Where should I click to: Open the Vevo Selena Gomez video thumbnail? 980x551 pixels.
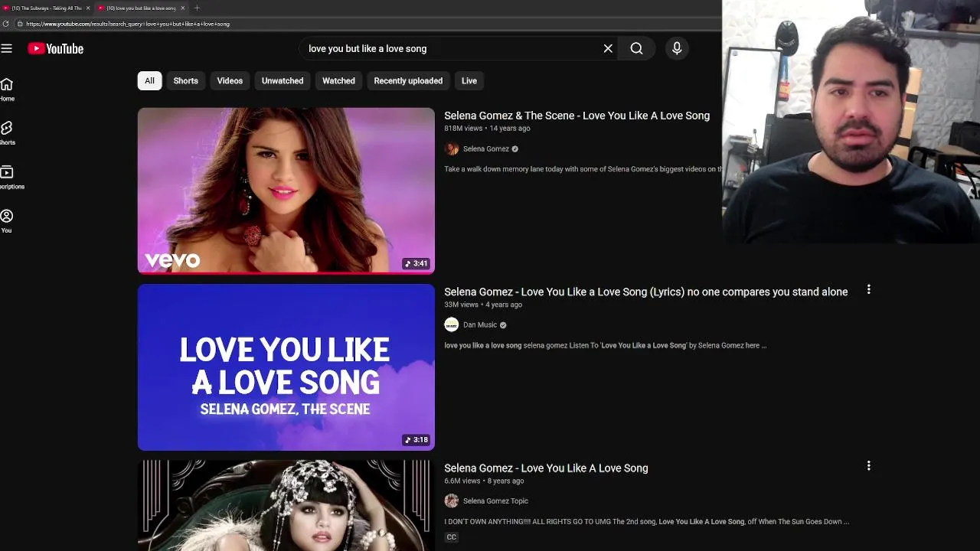tap(286, 191)
